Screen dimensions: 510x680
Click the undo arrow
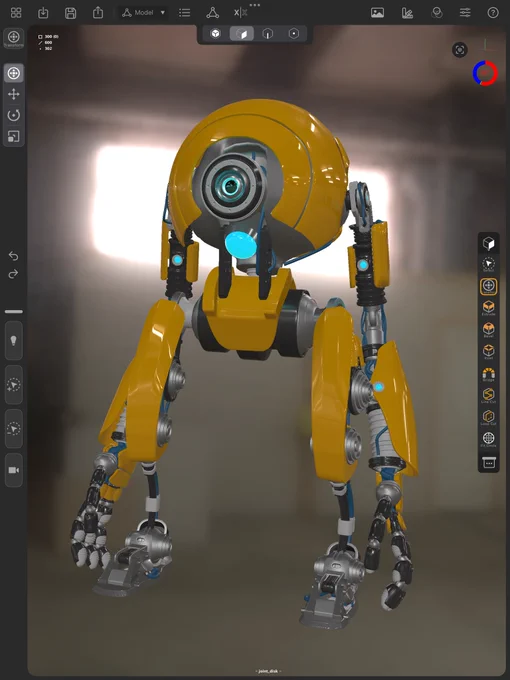(13, 256)
